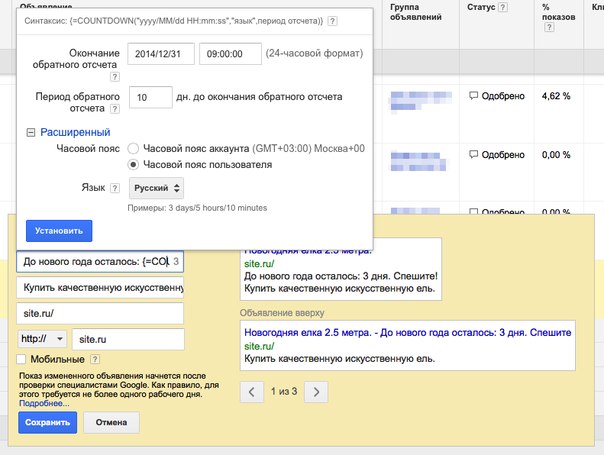Image resolution: width=604 pixels, height=455 pixels.
Task: Click site.ru/ URL in top ad preview
Action: pyautogui.click(x=259, y=346)
